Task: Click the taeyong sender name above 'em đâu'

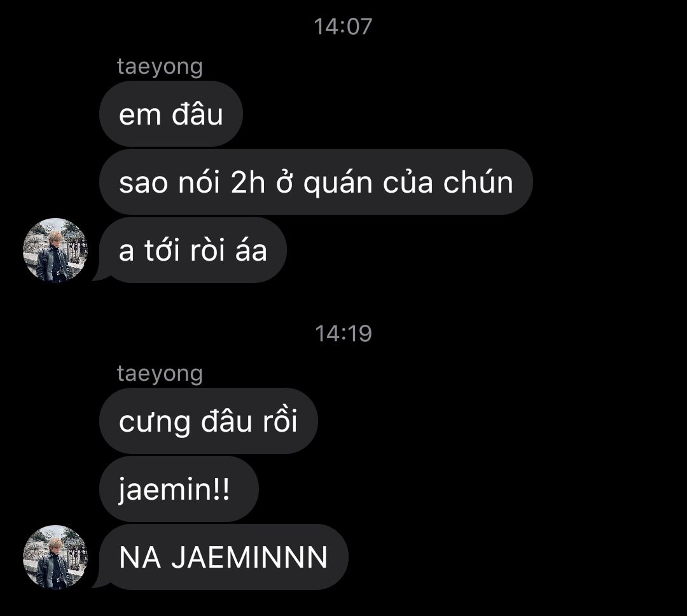Action: pyautogui.click(x=160, y=67)
